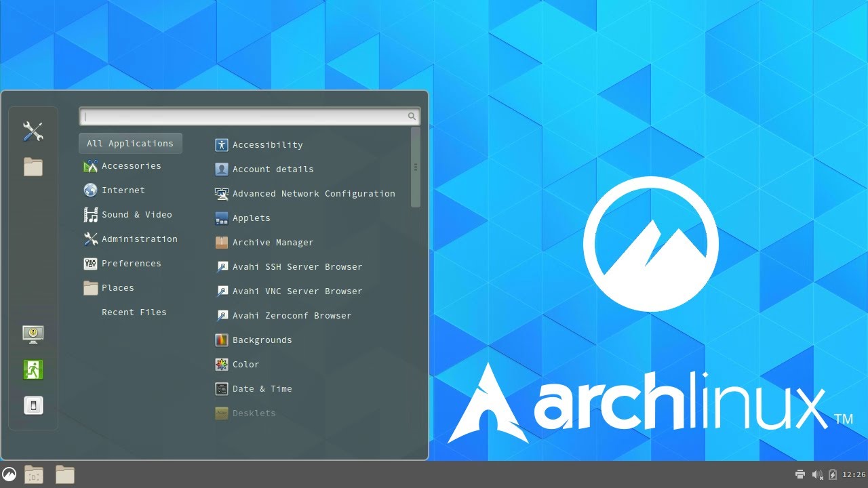
Task: Click the search magnifier icon in the menu
Action: 412,117
